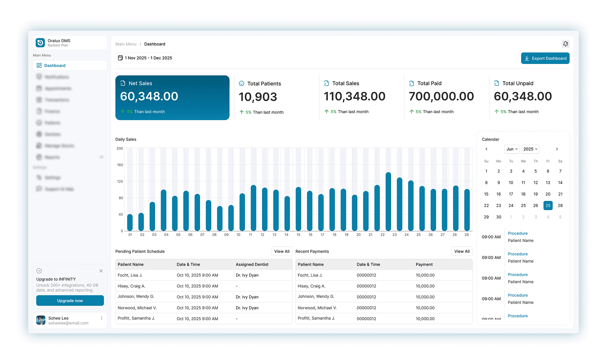
Task: Click the Oralux DMS logo icon
Action: (40, 43)
